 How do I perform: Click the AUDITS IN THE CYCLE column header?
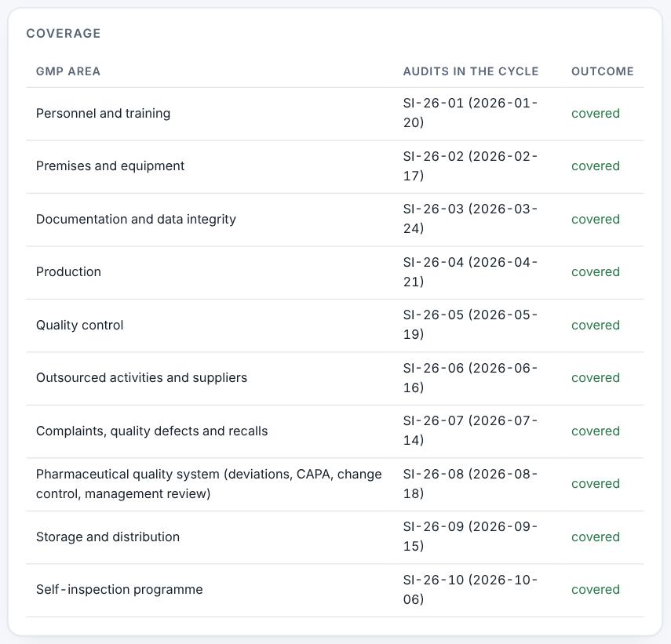coord(471,71)
